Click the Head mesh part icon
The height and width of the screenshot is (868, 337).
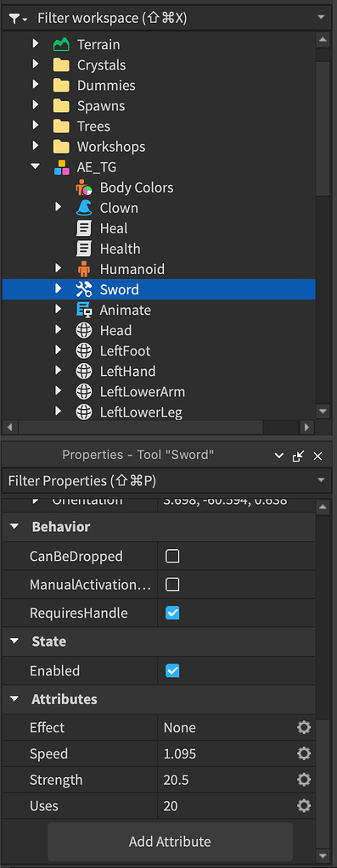(83, 330)
